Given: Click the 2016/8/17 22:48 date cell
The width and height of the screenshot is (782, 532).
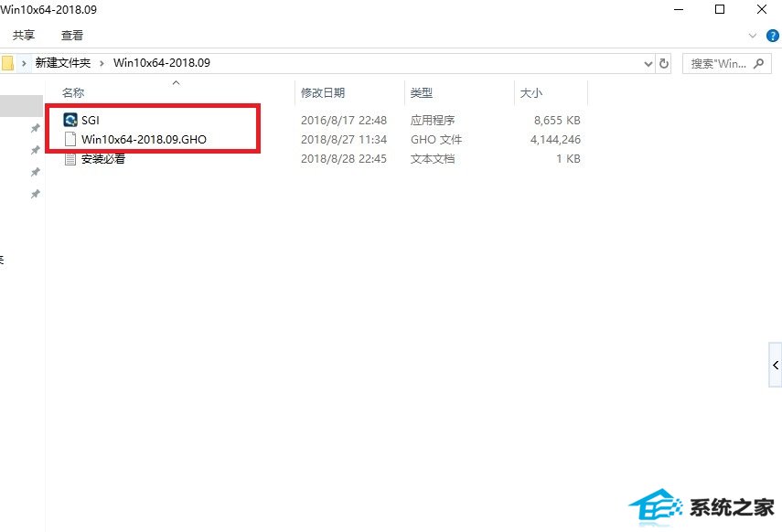Looking at the screenshot, I should pos(344,120).
